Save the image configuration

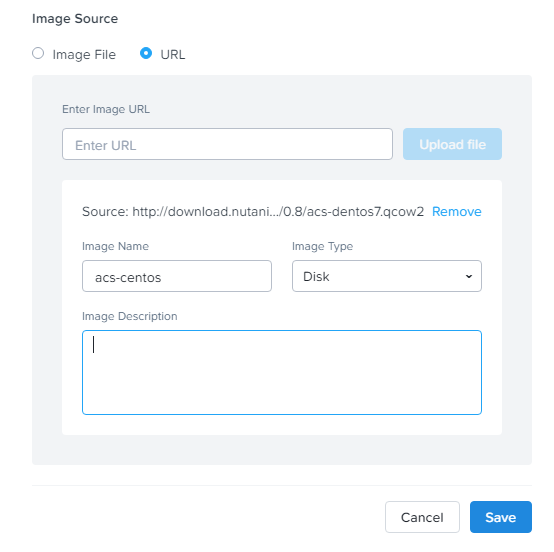pyautogui.click(x=501, y=517)
